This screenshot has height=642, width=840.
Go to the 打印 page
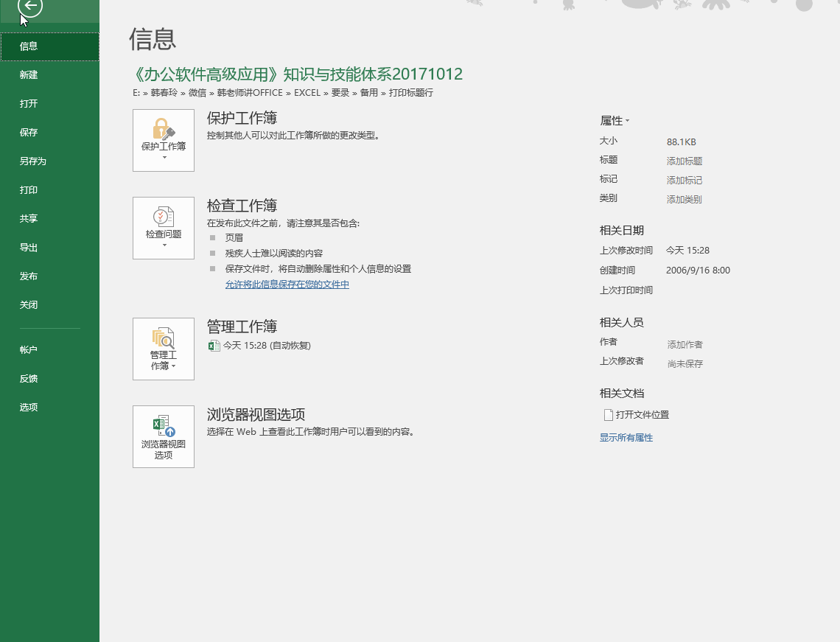[50, 190]
